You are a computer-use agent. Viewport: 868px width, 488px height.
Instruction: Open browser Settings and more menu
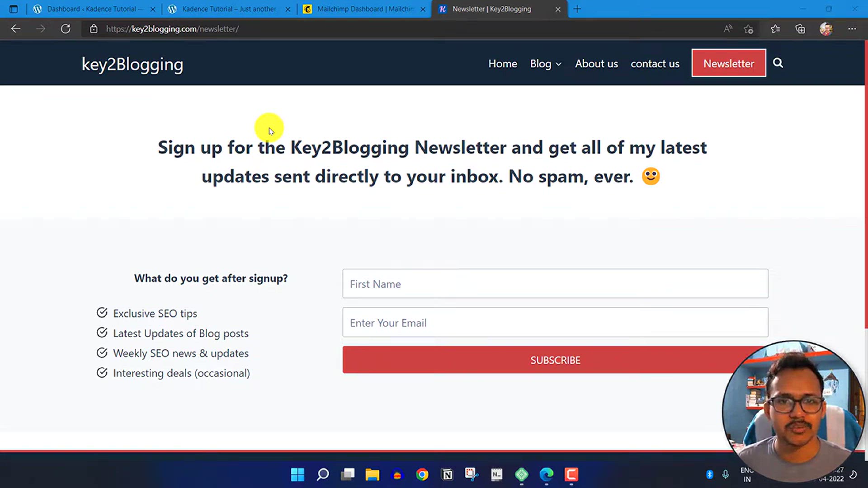(852, 29)
